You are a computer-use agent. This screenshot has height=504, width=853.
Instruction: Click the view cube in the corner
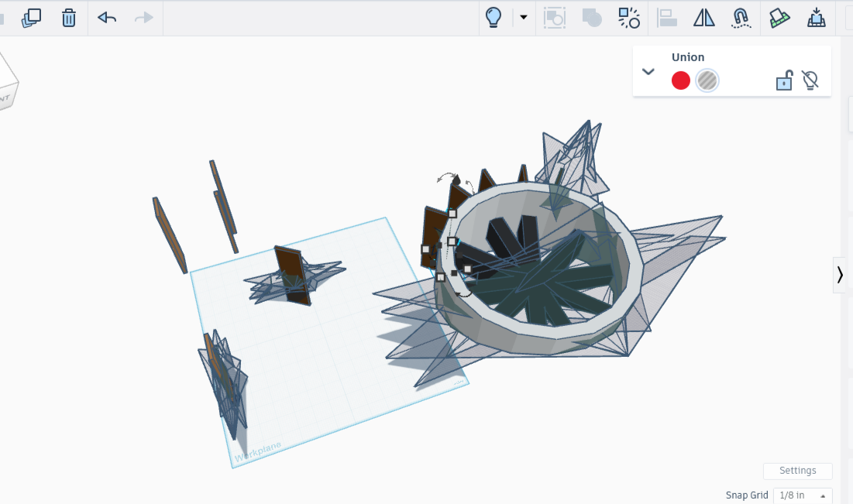click(6, 83)
